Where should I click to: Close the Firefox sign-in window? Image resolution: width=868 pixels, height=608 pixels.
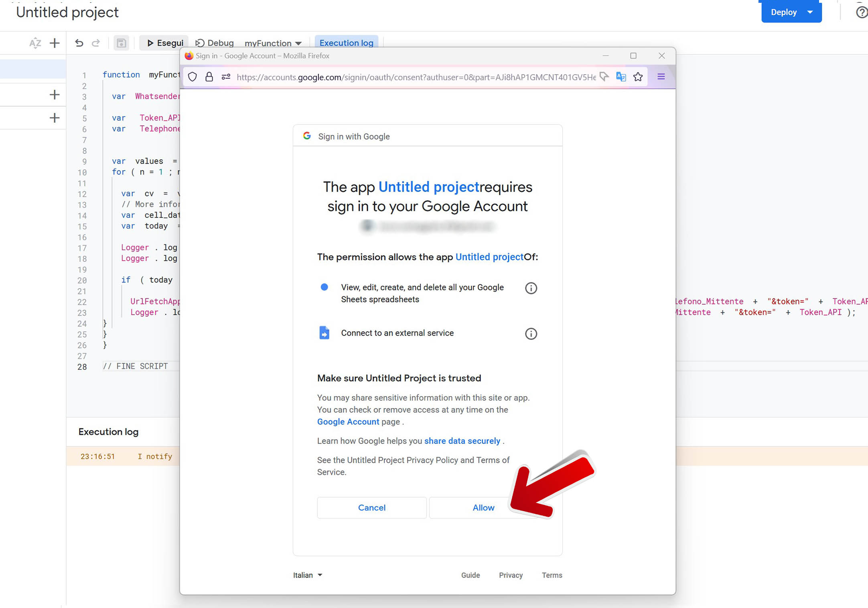(661, 56)
